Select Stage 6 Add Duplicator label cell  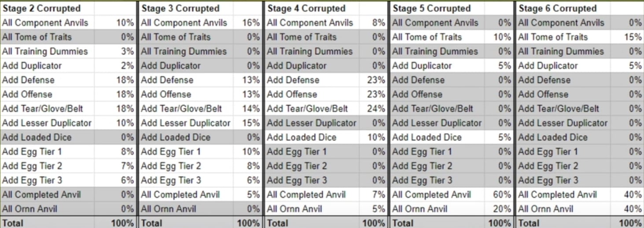[x=548, y=66]
